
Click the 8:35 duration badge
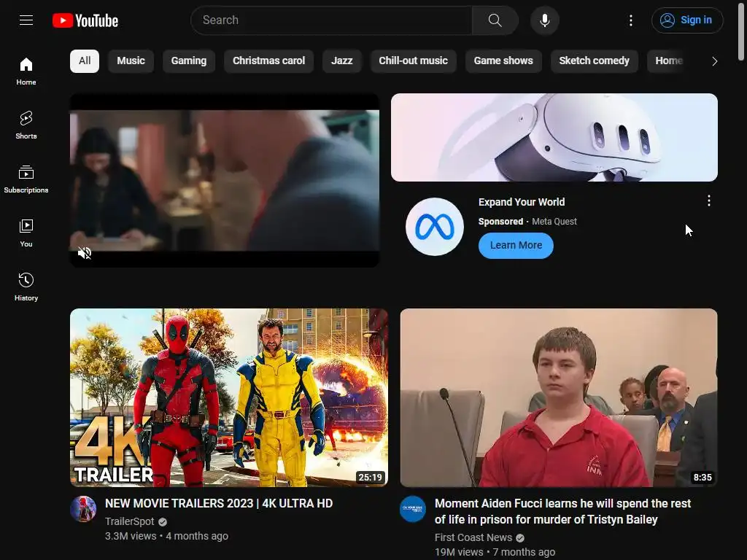click(x=703, y=477)
